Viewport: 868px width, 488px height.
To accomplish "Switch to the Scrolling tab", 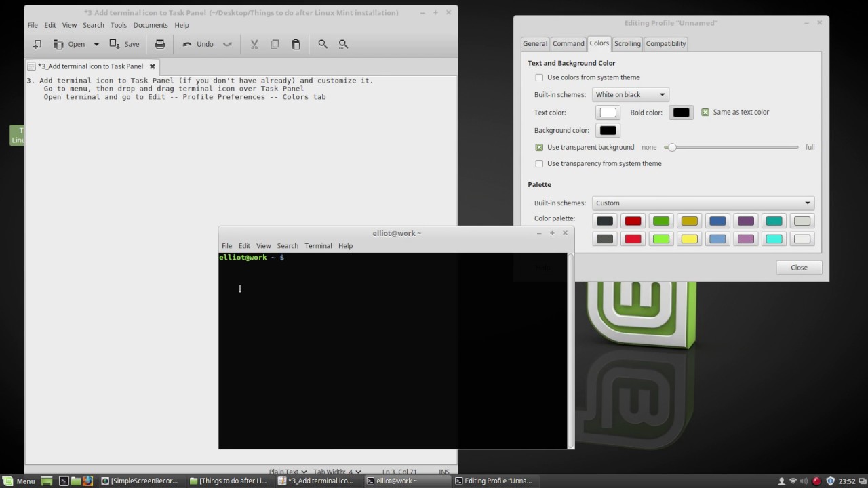I will coord(627,43).
